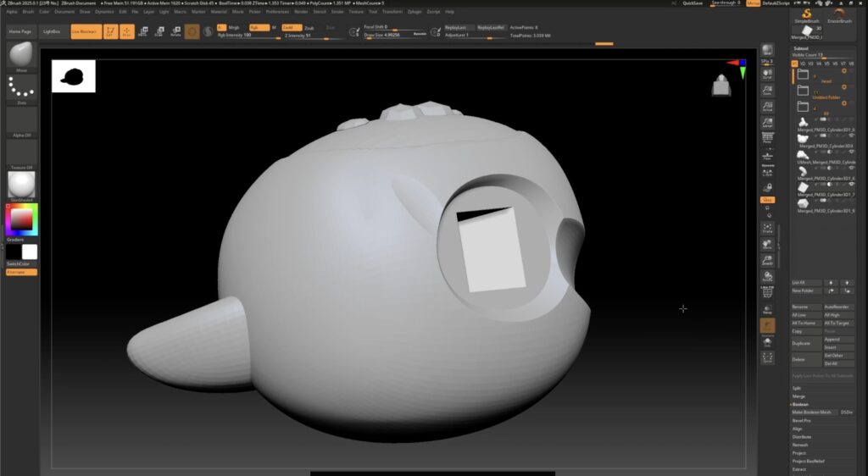Screen dimensions: 868x476
Task: Toggle Live Boolean mode
Action: (x=86, y=31)
